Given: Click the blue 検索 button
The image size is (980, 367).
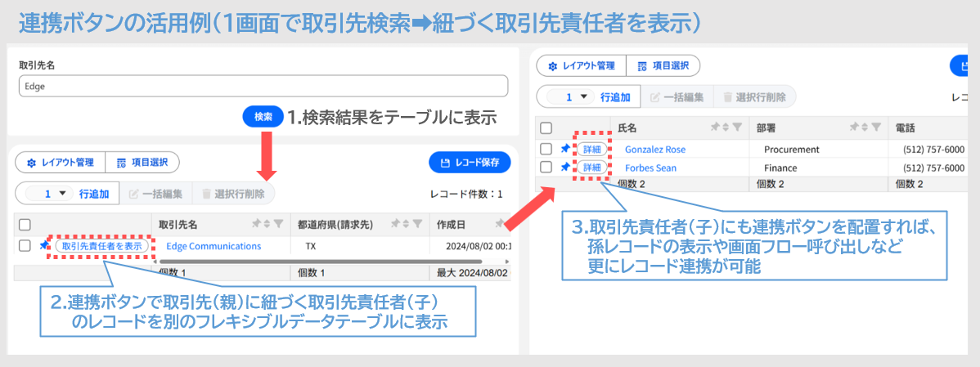Looking at the screenshot, I should click(x=263, y=117).
